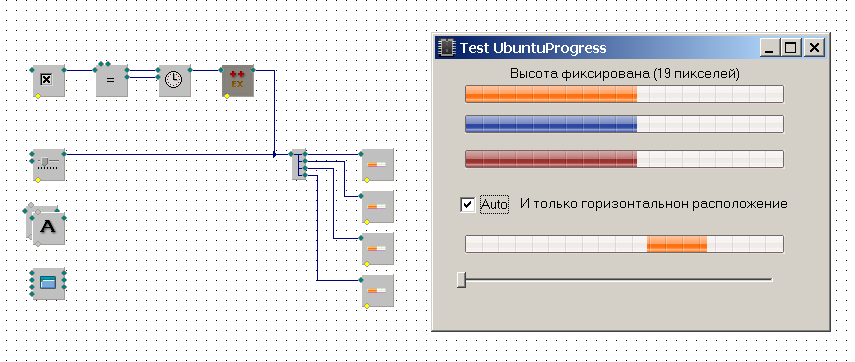Toggle the Auto checkbox
Screen dimensions: 855x362
(x=467, y=204)
